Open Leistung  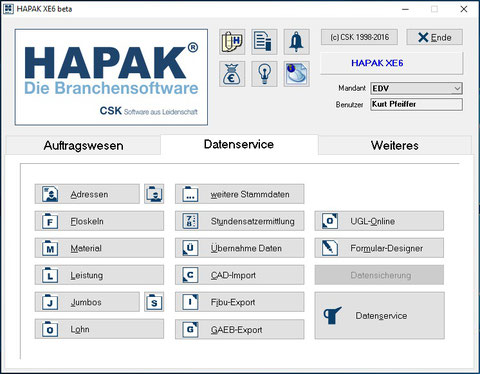tap(99, 275)
